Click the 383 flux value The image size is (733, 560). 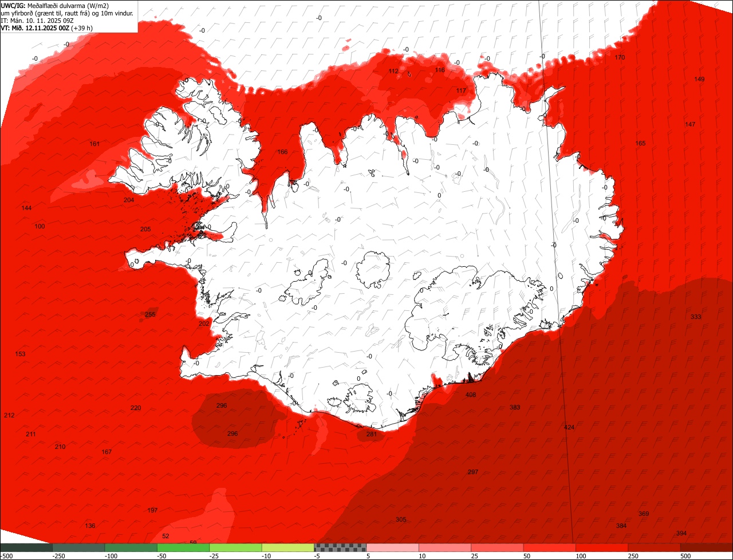pyautogui.click(x=515, y=407)
